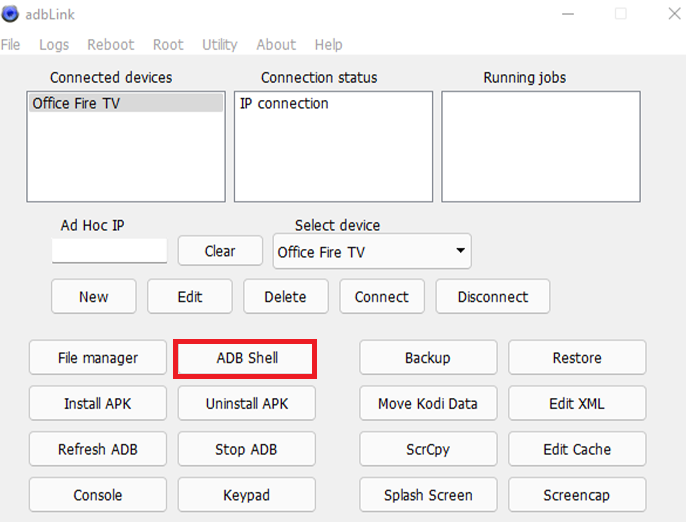This screenshot has width=686, height=522.
Task: Select Office Fire TV in Connected devices
Action: tap(126, 103)
